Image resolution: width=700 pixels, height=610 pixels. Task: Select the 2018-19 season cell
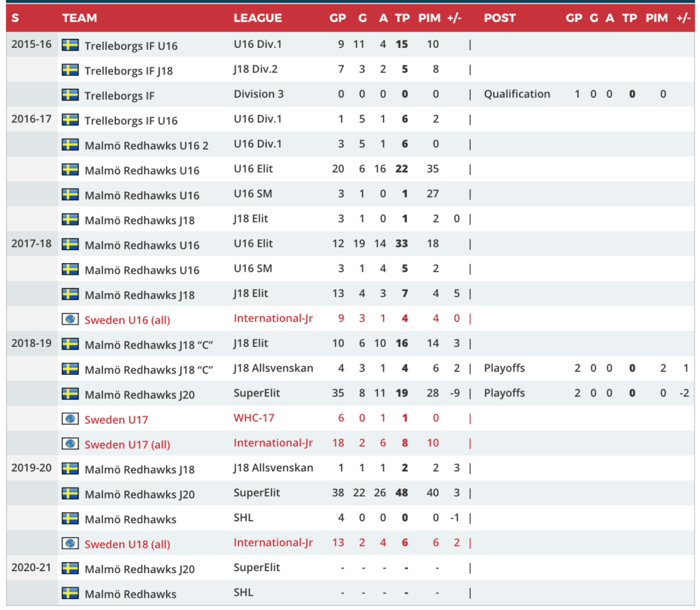[31, 344]
